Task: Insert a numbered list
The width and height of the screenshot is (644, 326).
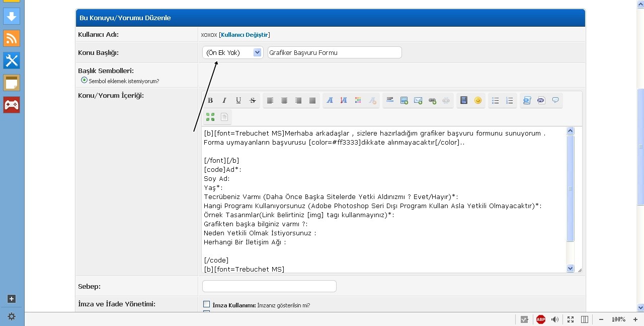Action: (510, 101)
